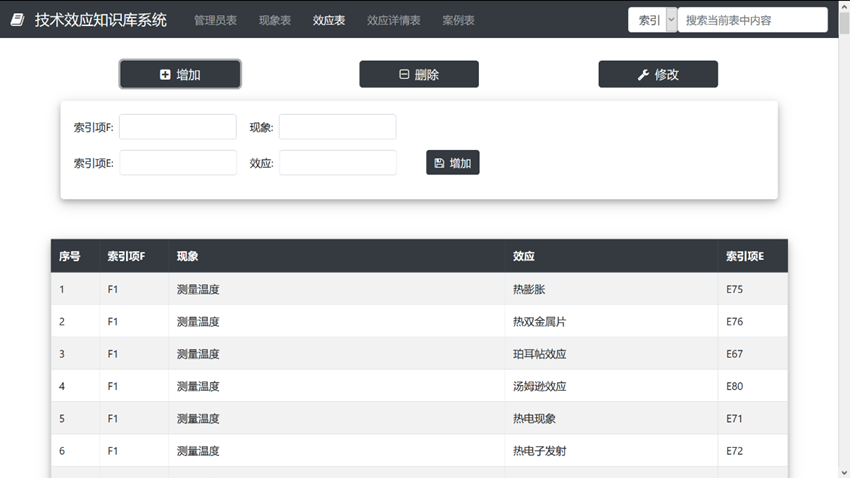The image size is (850, 478).
Task: Click the plus icon on top 增加 button
Action: tap(165, 74)
